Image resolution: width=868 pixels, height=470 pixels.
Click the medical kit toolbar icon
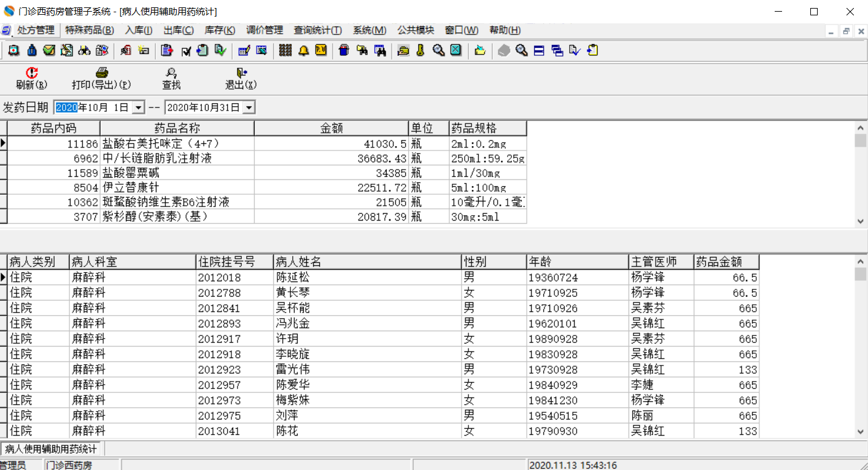click(x=13, y=50)
